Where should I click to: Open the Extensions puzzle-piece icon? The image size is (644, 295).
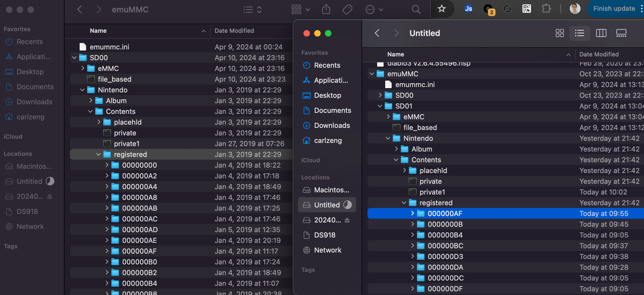click(x=546, y=9)
